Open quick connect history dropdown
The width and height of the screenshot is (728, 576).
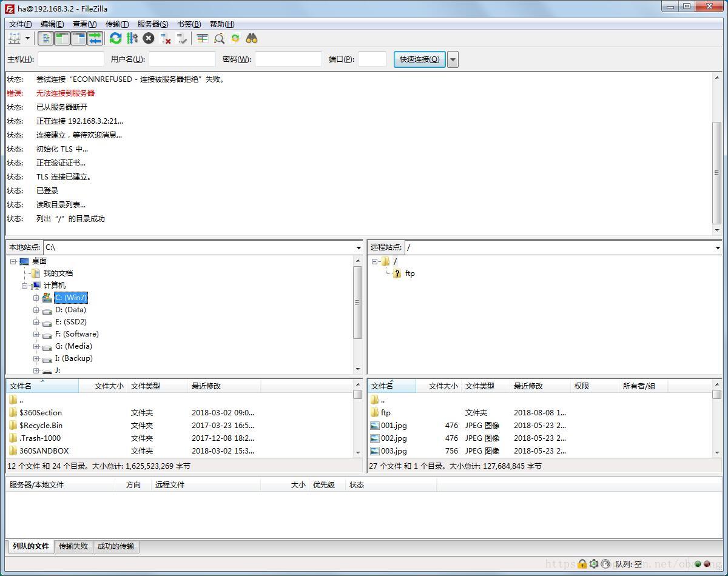[x=453, y=59]
